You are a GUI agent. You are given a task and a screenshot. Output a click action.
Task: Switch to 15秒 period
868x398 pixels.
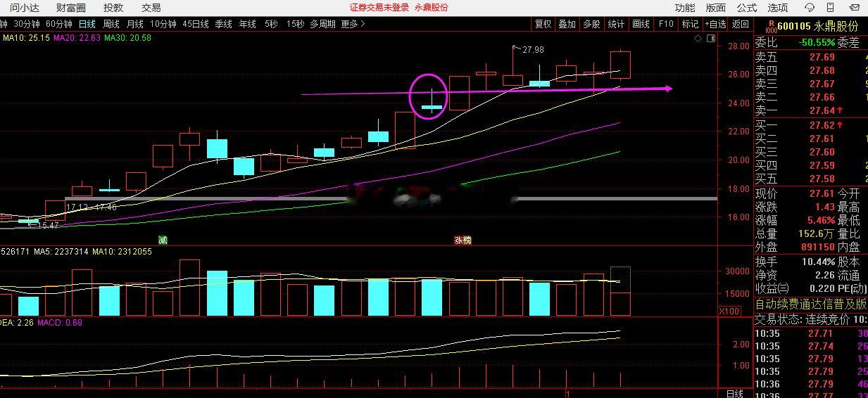295,24
